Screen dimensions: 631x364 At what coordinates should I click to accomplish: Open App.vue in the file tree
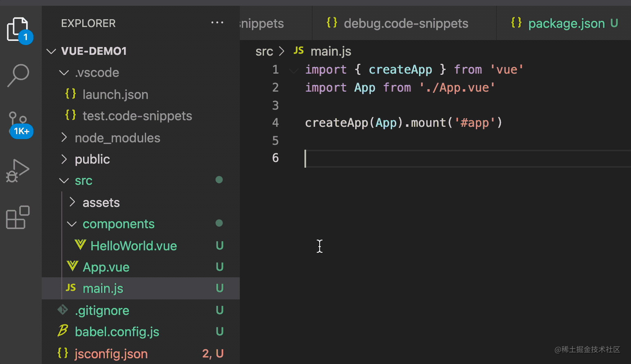[x=106, y=267]
